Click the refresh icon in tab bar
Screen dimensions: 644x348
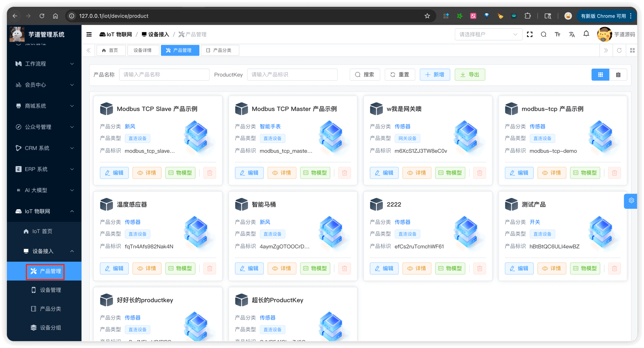619,50
